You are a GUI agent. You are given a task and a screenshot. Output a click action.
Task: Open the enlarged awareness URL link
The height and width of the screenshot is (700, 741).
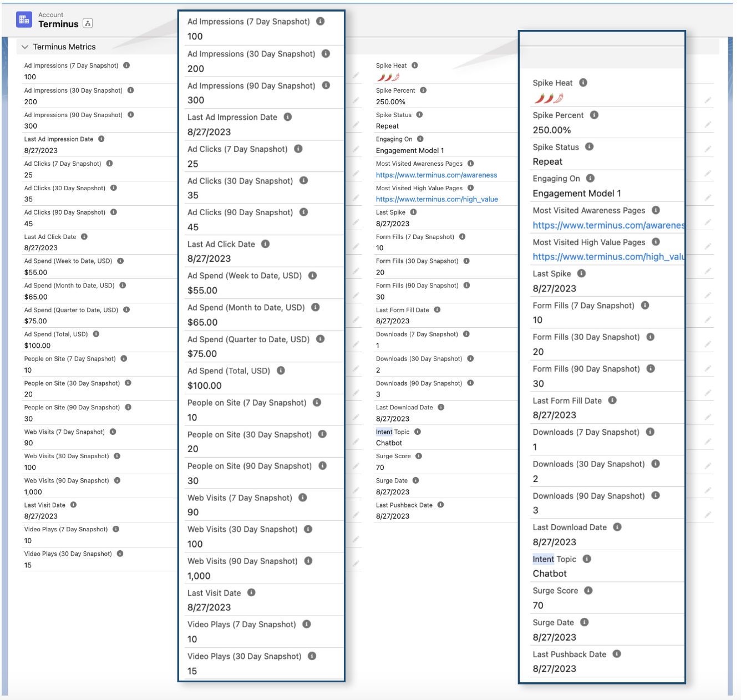(608, 225)
